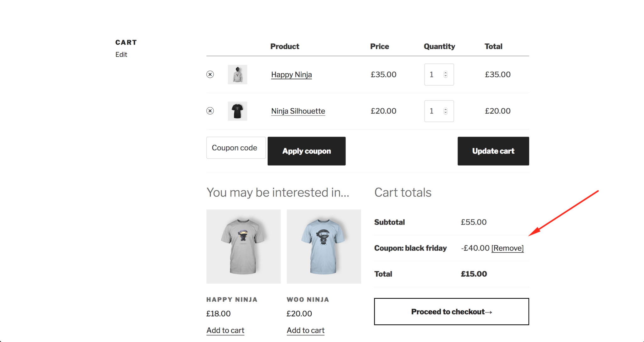The image size is (644, 342).
Task: Remove Ninja Silhouette from the cart
Action: point(210,111)
